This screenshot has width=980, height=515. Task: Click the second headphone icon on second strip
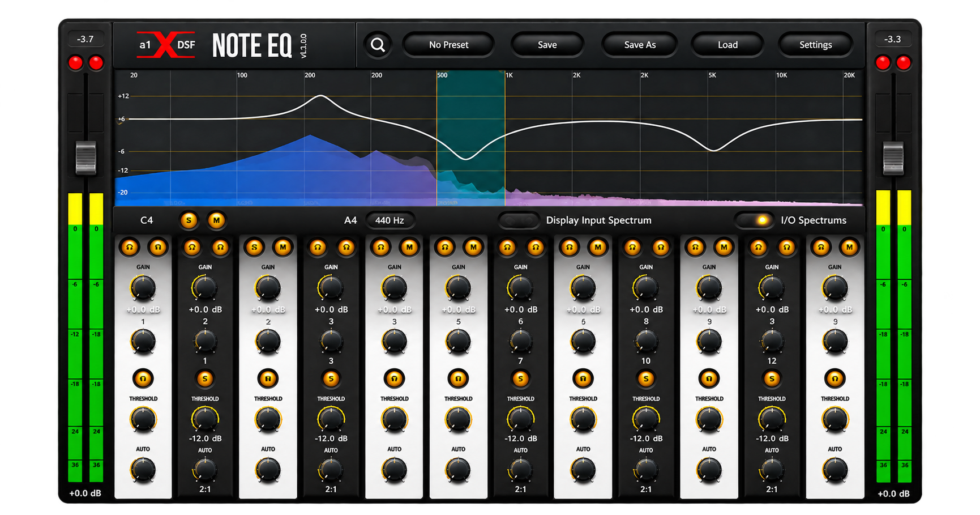tap(220, 247)
